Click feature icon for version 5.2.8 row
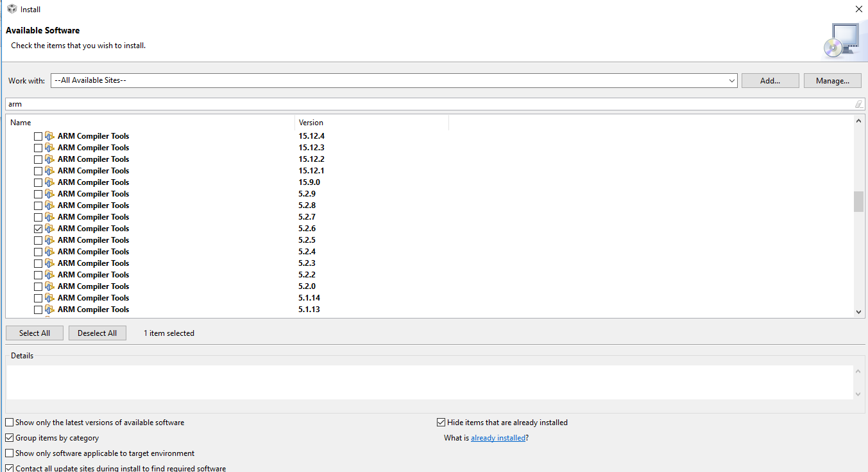Image resolution: width=868 pixels, height=472 pixels. [49, 205]
